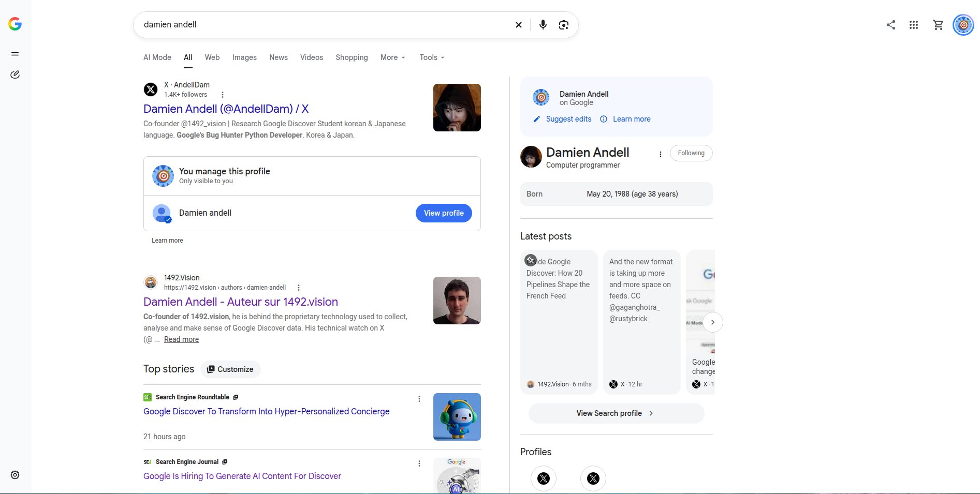The width and height of the screenshot is (980, 494).
Task: Open the sidebar hamburger menu
Action: tap(15, 54)
